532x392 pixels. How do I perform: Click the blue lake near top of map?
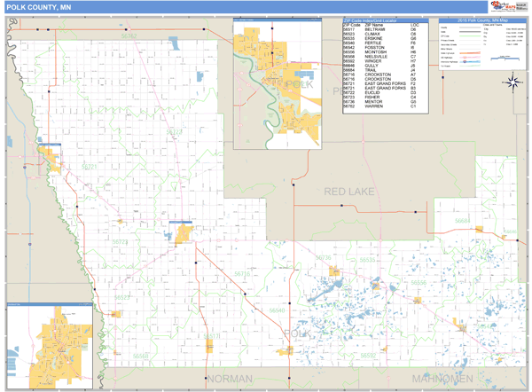pos(172,43)
